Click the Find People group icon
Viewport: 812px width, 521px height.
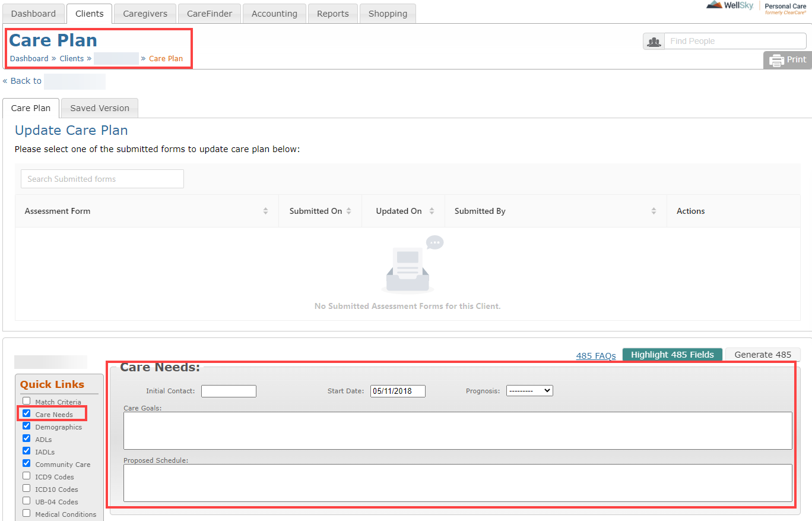tap(654, 42)
